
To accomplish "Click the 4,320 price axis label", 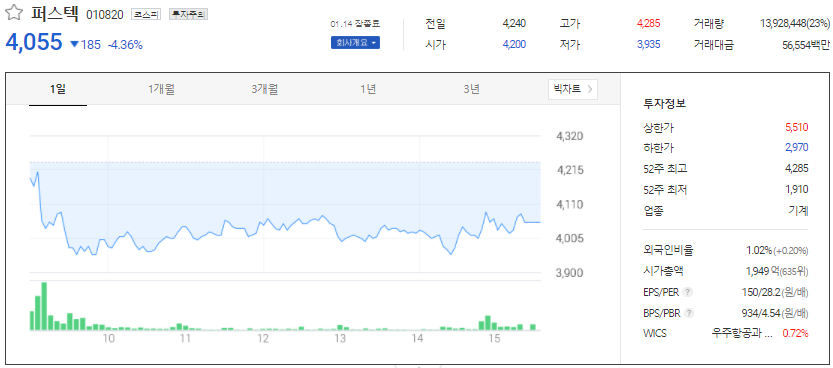I will [x=570, y=136].
